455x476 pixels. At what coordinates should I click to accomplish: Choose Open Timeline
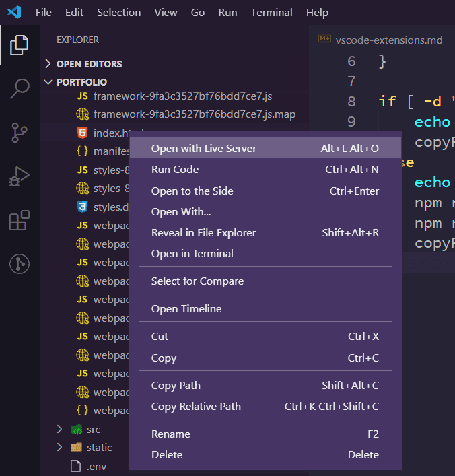[x=265, y=309]
